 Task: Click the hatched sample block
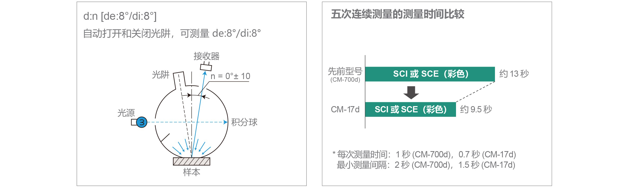(192, 162)
